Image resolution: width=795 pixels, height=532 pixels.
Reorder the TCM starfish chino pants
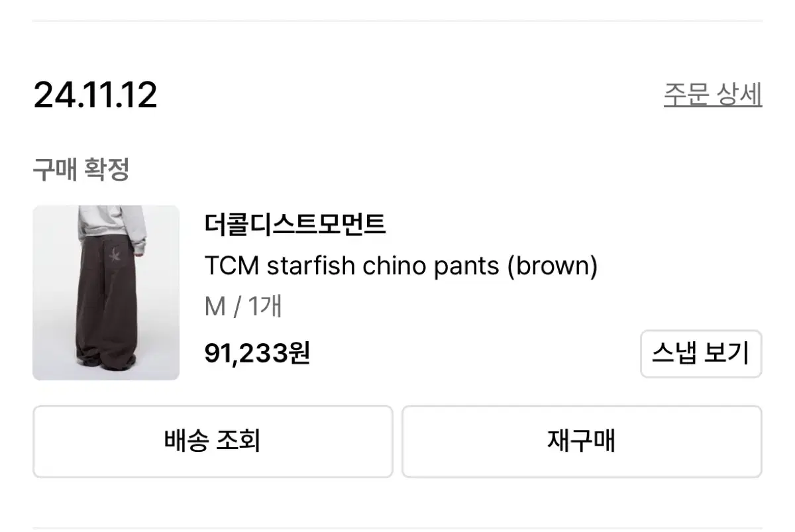[582, 441]
